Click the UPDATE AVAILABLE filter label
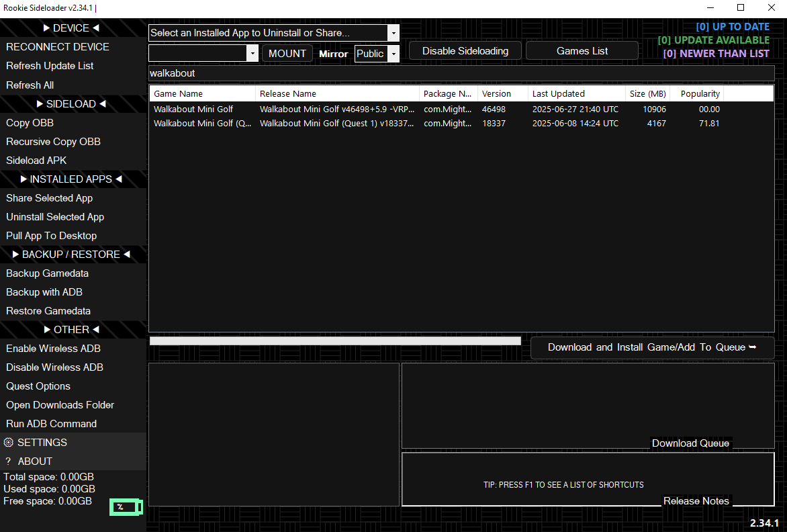Image resolution: width=787 pixels, height=532 pixels. point(713,40)
